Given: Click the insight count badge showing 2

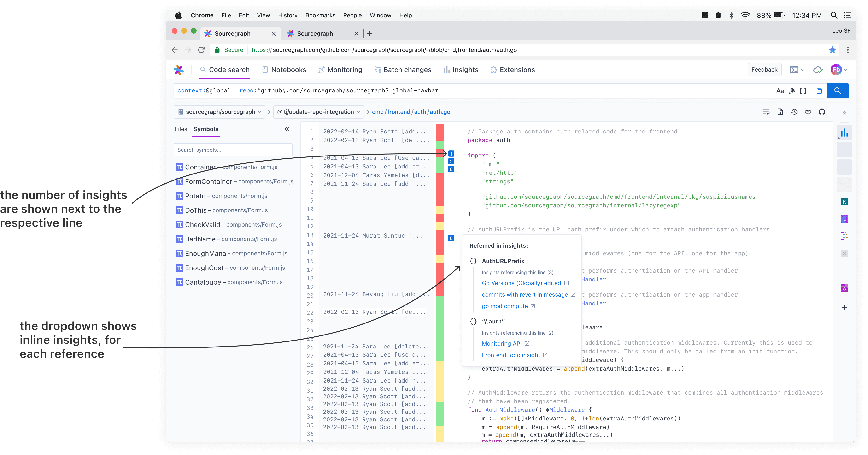Looking at the screenshot, I should click(x=451, y=162).
